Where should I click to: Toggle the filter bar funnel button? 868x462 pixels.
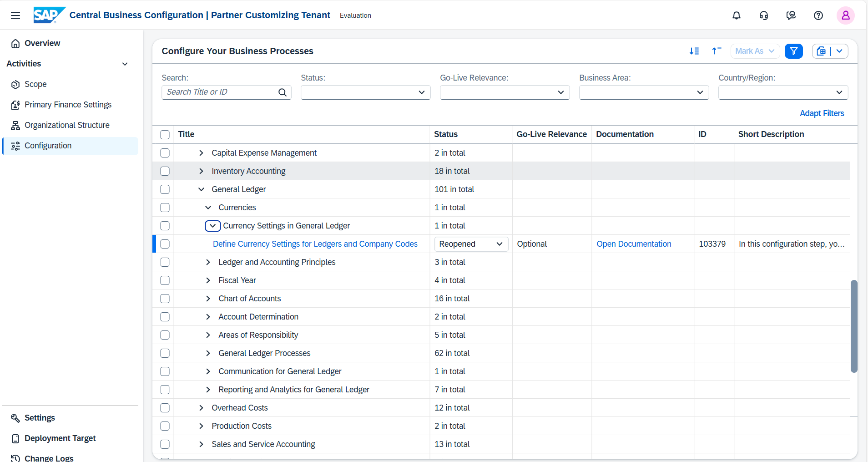(793, 51)
